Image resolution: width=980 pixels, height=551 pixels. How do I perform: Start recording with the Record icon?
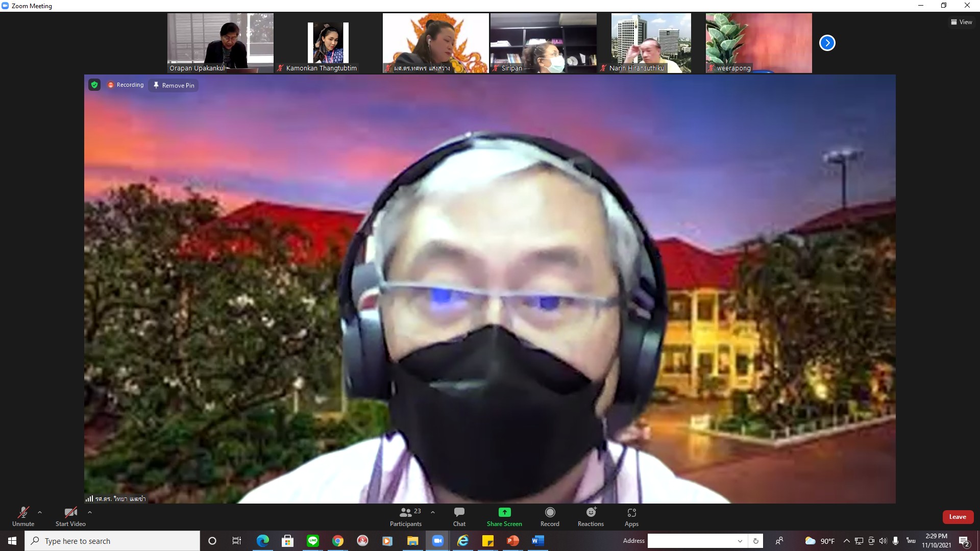550,512
